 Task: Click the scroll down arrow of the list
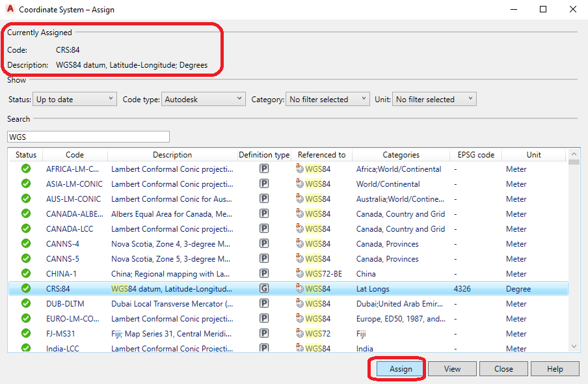(x=574, y=346)
